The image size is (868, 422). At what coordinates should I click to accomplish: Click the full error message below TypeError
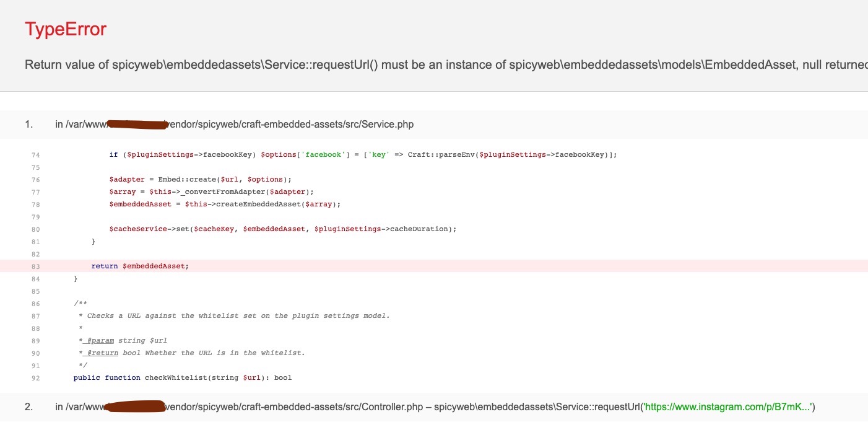(x=433, y=64)
